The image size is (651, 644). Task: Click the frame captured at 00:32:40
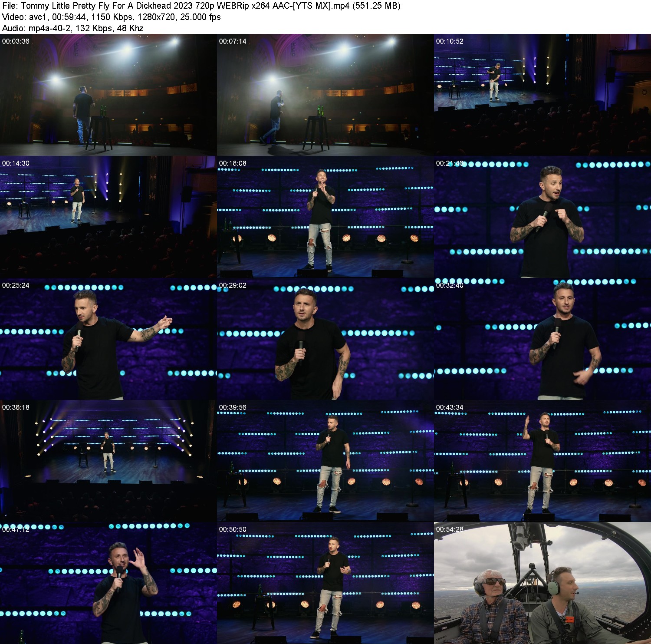coord(542,339)
